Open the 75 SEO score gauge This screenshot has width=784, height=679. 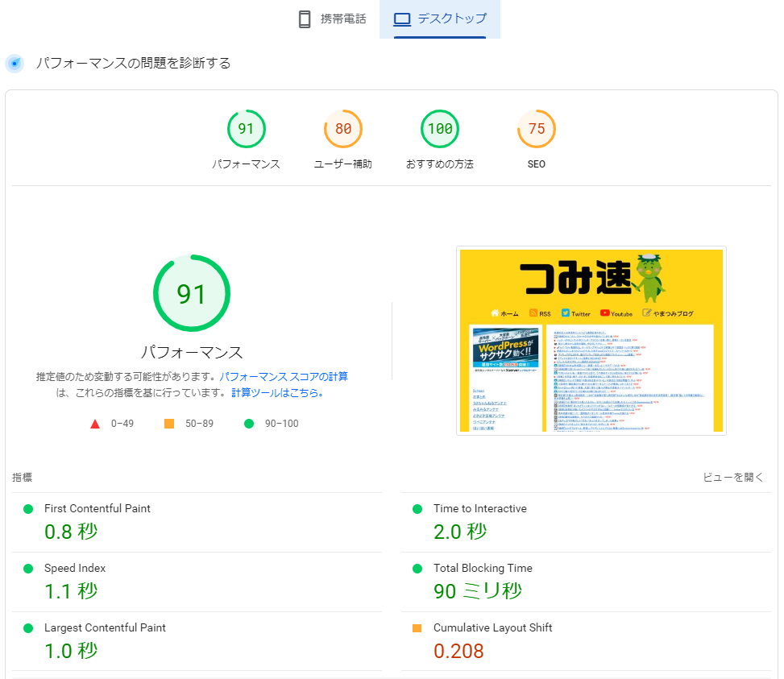click(x=537, y=129)
